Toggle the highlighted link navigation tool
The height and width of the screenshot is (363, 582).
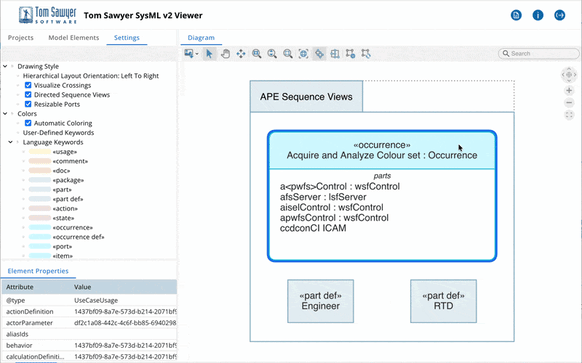tap(319, 54)
